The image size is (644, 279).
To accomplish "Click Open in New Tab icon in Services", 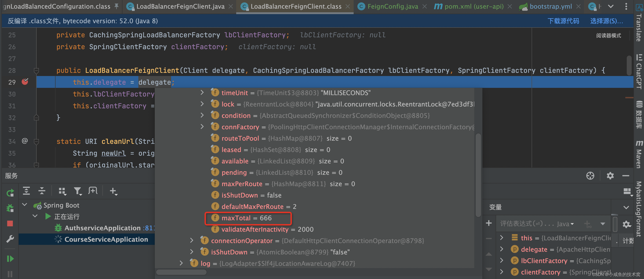I will [93, 191].
